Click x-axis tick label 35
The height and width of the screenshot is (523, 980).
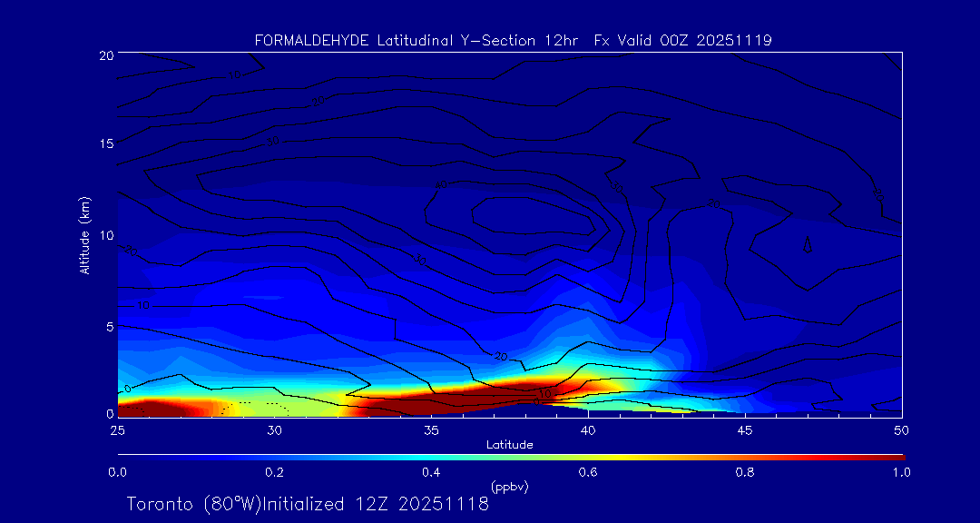[431, 430]
